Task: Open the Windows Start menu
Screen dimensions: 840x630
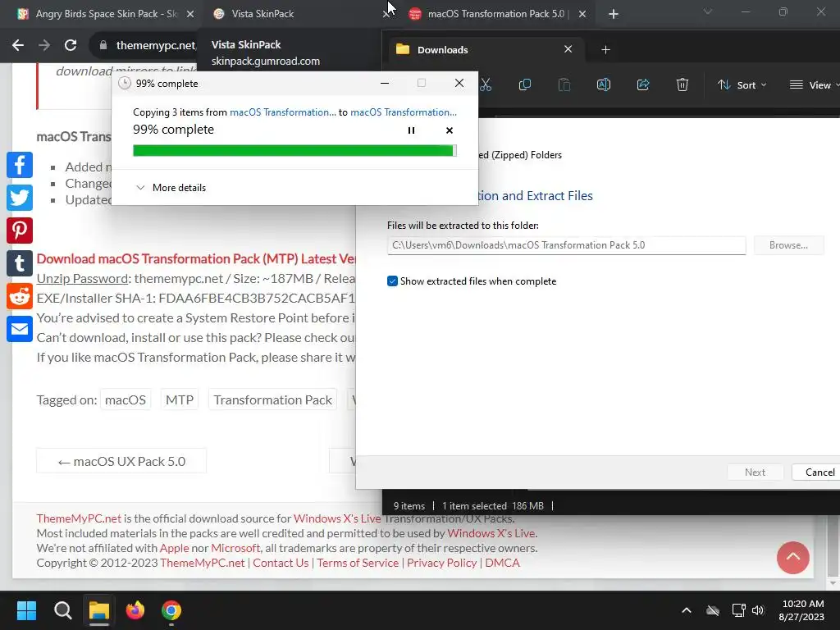Action: [x=26, y=610]
